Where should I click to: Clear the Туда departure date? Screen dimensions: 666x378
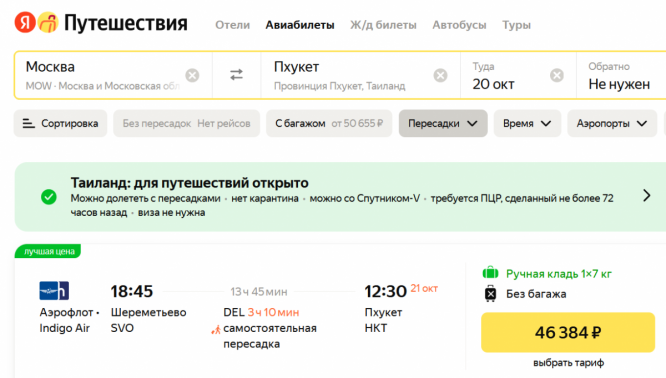click(x=557, y=76)
